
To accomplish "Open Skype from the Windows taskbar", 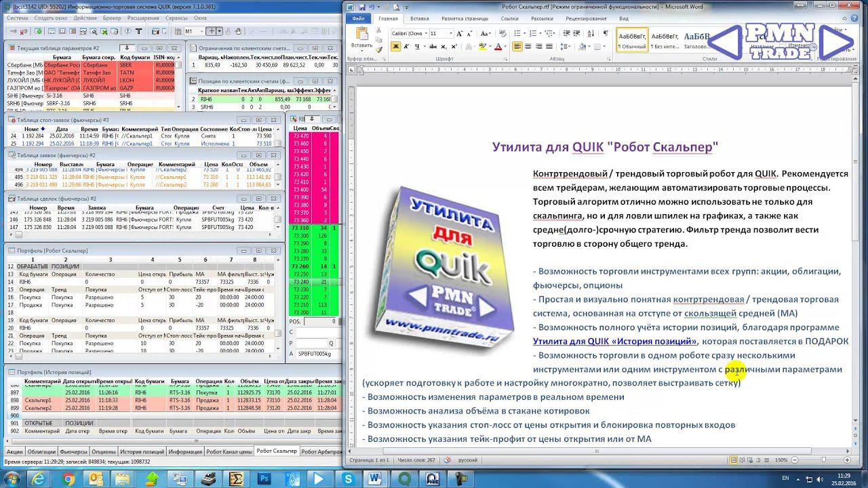I will [349, 479].
